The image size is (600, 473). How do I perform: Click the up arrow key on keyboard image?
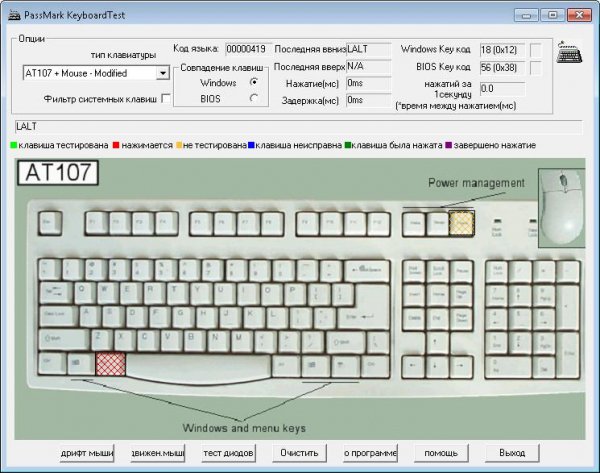(x=437, y=343)
